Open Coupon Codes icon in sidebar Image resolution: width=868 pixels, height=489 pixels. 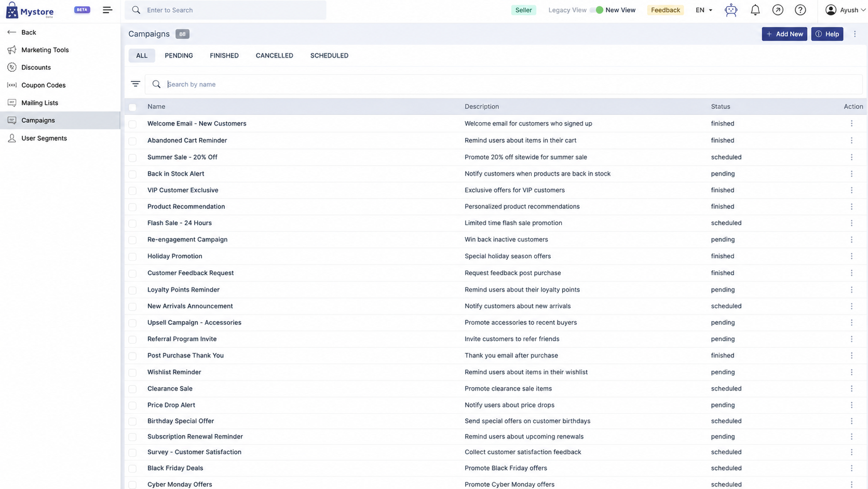point(12,85)
